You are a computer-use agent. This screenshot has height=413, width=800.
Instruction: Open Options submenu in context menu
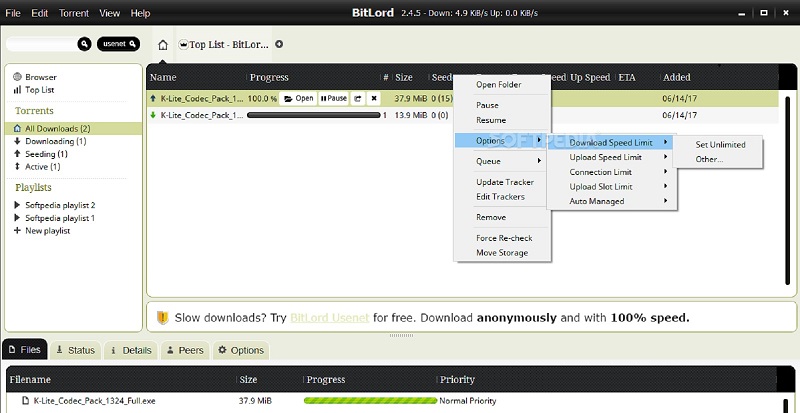(502, 140)
